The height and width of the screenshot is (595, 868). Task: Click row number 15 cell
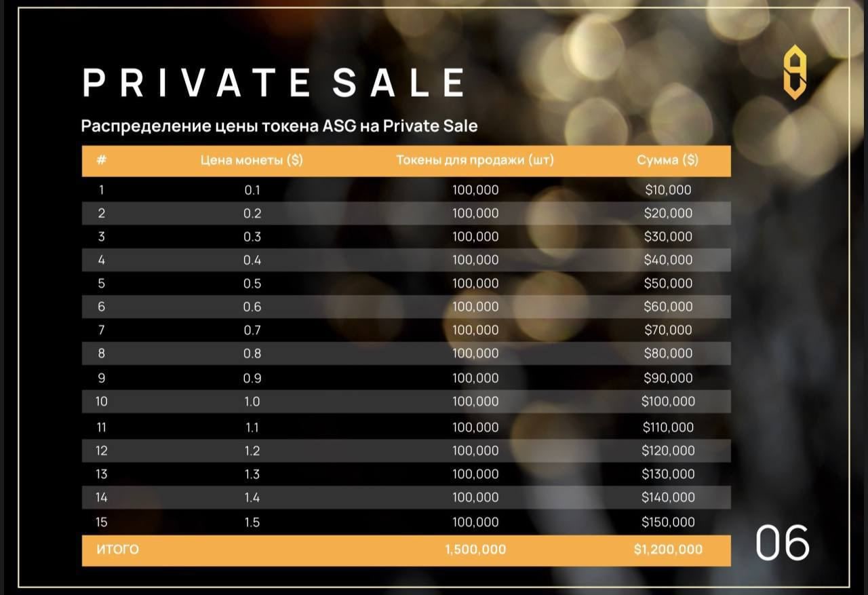pos(102,522)
